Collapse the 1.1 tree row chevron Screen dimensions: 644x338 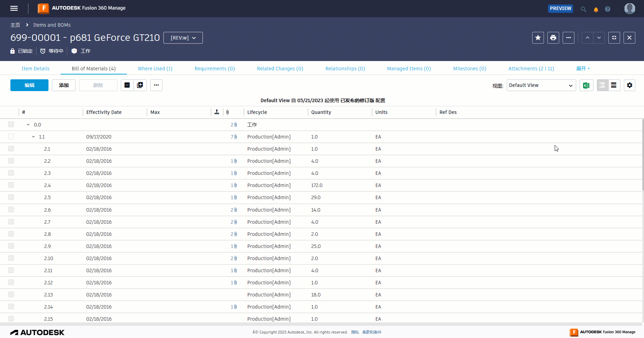pos(33,136)
